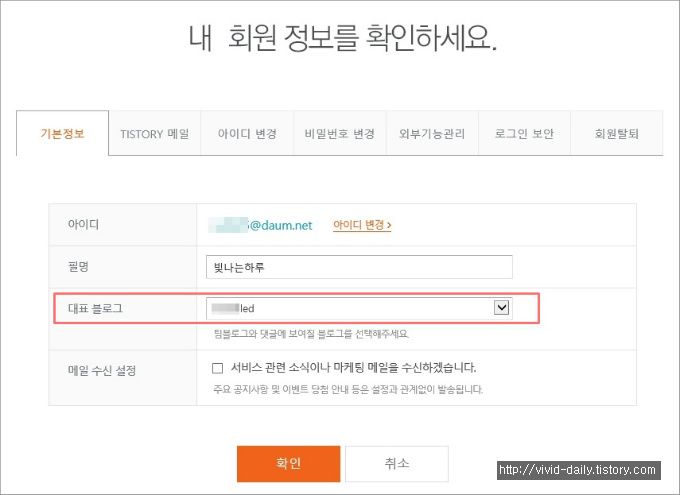Go to the 비밀번호 변경 tab
Viewport: 680px width, 495px height.
point(340,134)
